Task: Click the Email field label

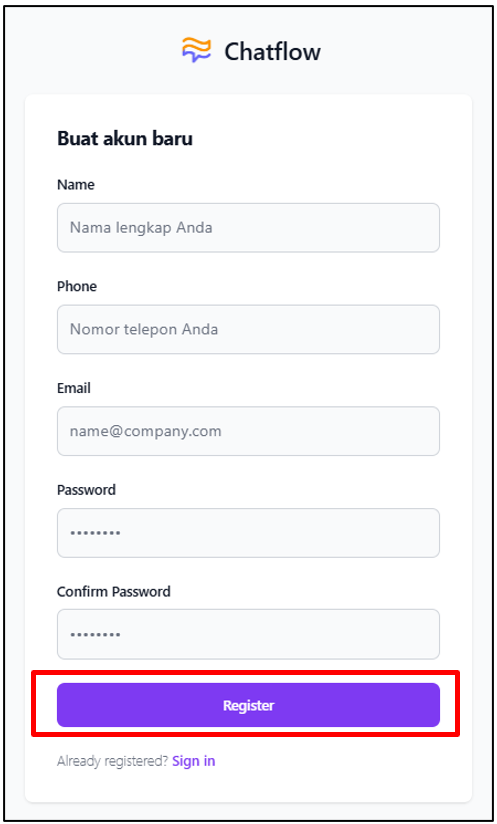Action: pyautogui.click(x=74, y=388)
